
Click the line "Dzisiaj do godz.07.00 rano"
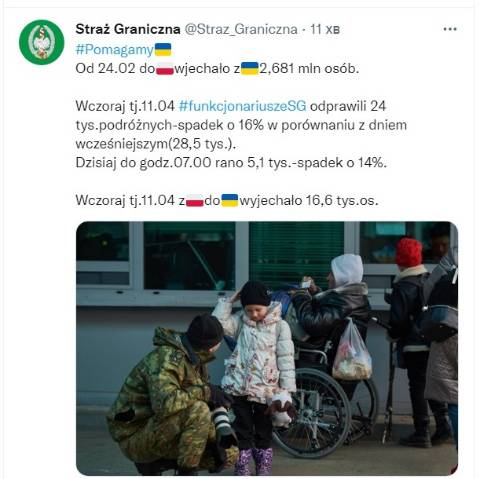pyautogui.click(x=160, y=163)
